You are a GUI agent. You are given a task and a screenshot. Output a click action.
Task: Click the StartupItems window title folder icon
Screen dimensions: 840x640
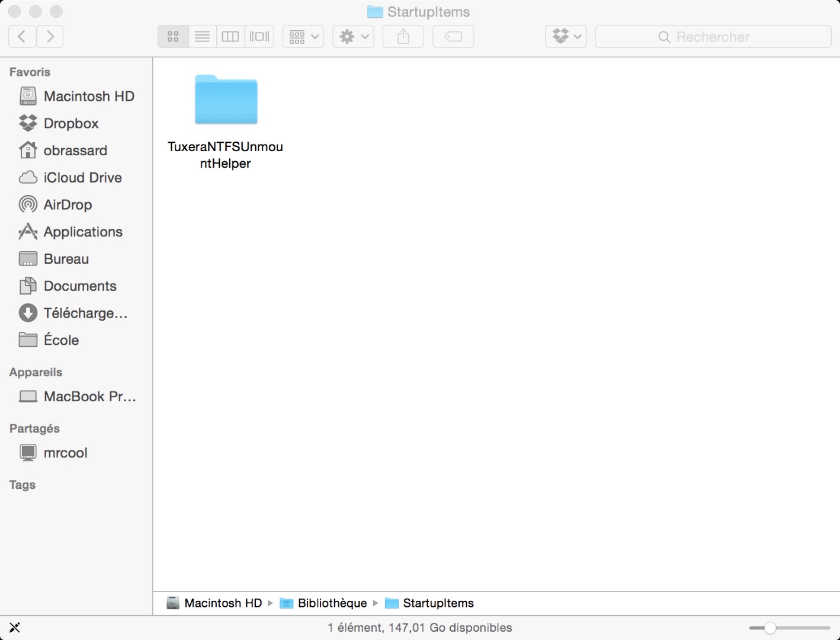tap(375, 12)
